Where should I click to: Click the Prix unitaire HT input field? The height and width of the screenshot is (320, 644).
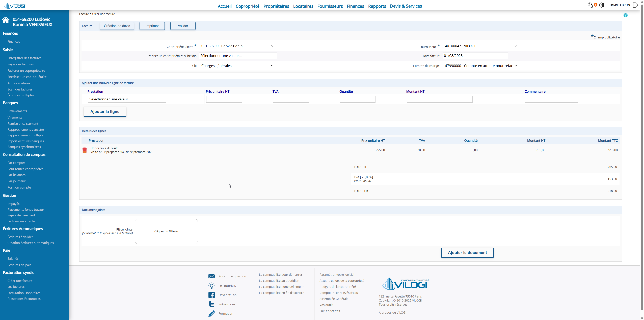[x=224, y=99]
